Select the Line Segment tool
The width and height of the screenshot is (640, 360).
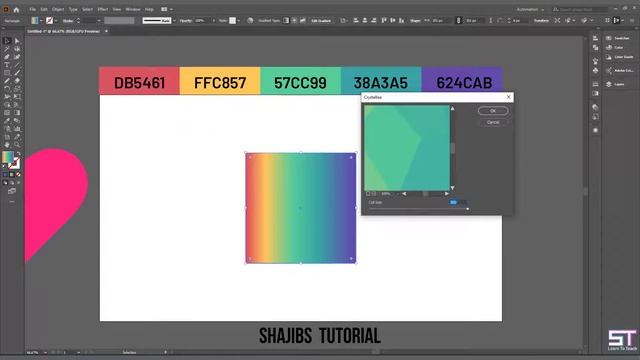(17, 65)
